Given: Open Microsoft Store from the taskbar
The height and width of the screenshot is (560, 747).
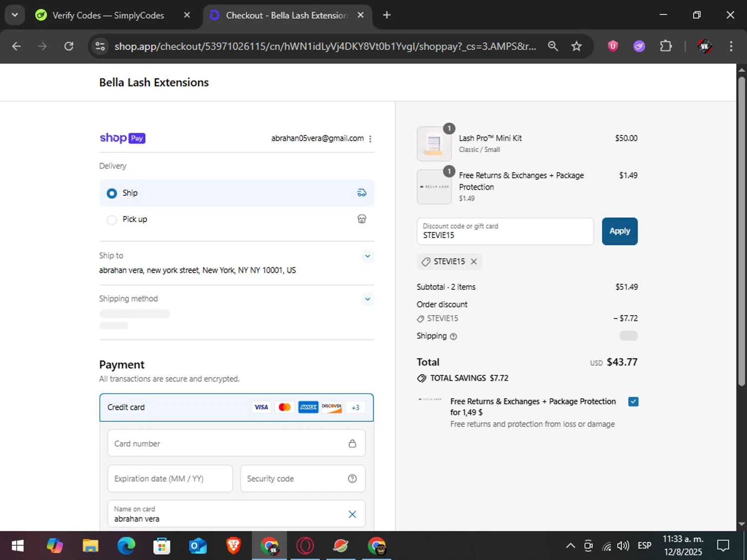Looking at the screenshot, I should coord(162,546).
